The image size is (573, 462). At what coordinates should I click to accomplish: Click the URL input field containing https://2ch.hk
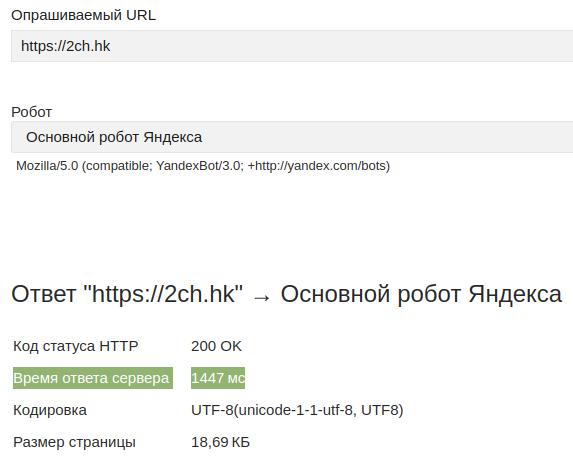292,46
